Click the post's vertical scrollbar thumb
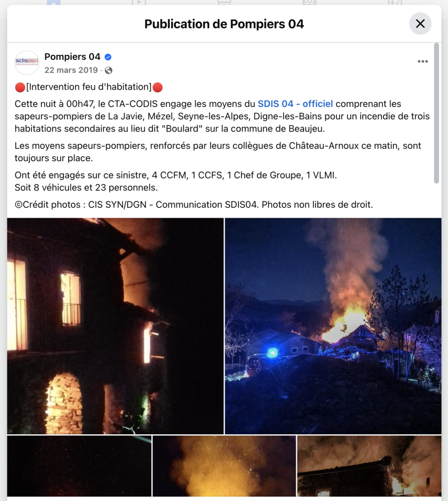Screen dimensions: 448x501 coord(436,114)
